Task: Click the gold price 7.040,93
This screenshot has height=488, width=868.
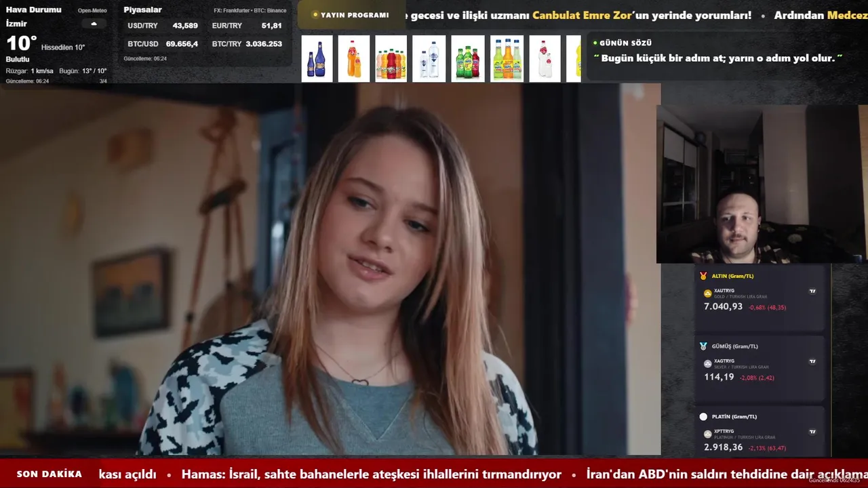Action: (x=723, y=306)
